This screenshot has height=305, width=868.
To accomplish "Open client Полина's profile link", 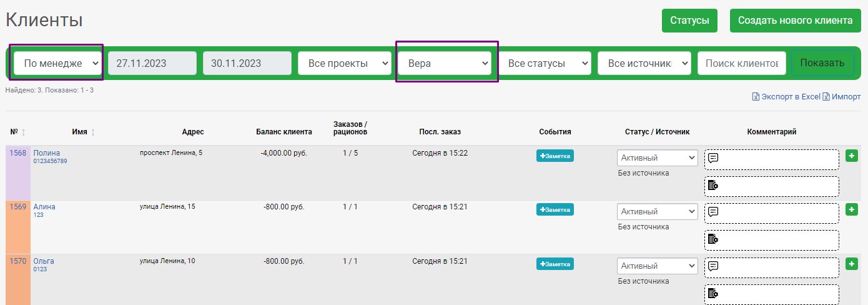I will [x=47, y=153].
